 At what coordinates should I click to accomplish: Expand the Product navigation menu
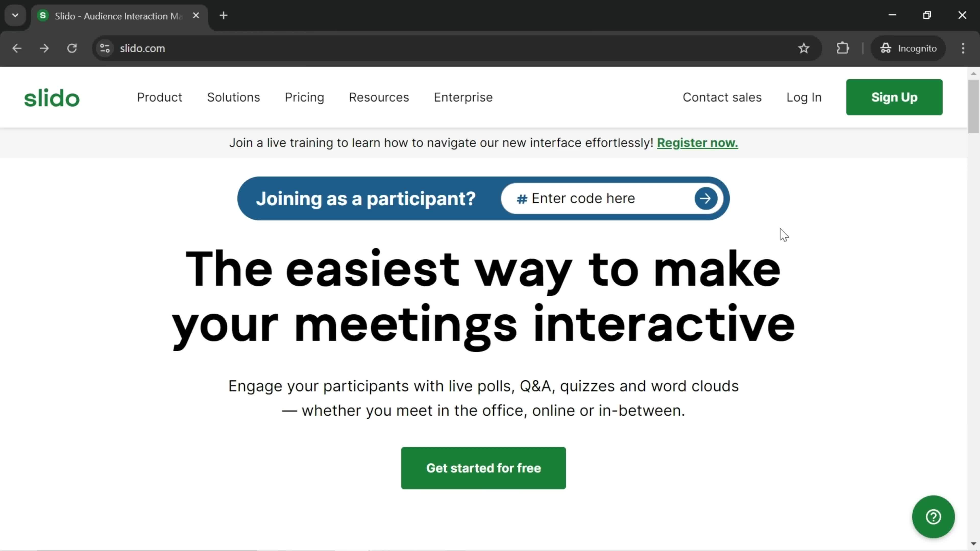click(x=160, y=97)
